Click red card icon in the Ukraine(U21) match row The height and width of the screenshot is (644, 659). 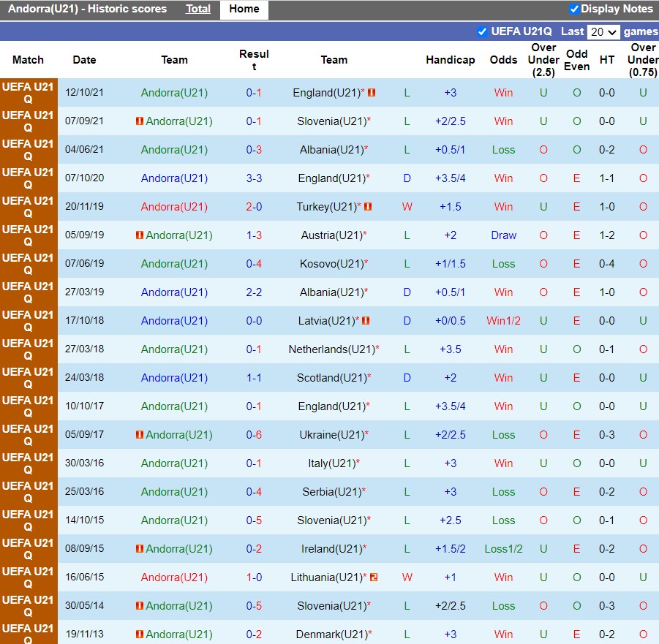(x=140, y=435)
